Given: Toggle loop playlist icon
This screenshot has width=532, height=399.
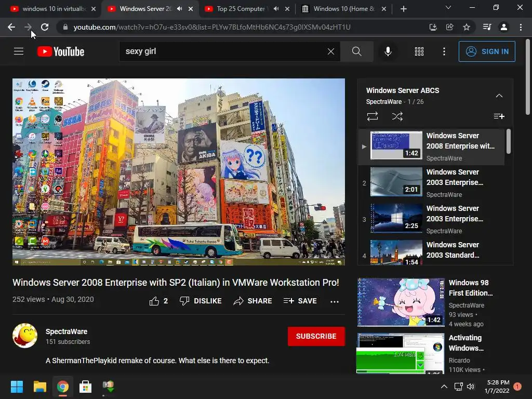Looking at the screenshot, I should pyautogui.click(x=372, y=116).
